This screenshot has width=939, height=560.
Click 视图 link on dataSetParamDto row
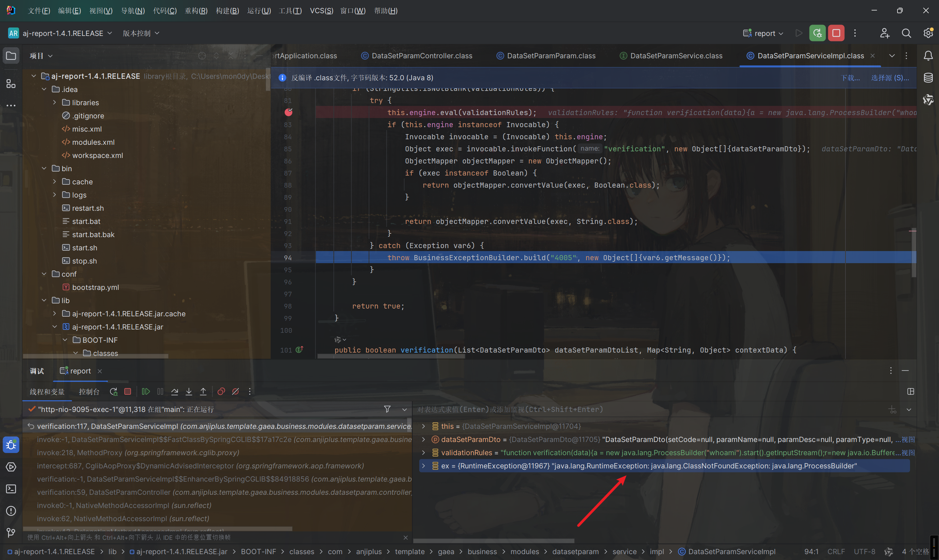908,439
